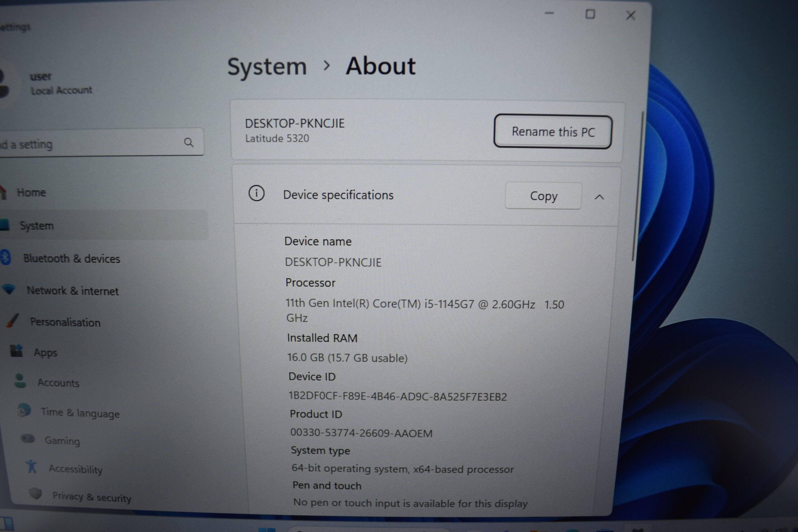
Task: Select System in the sidebar
Action: point(103,225)
